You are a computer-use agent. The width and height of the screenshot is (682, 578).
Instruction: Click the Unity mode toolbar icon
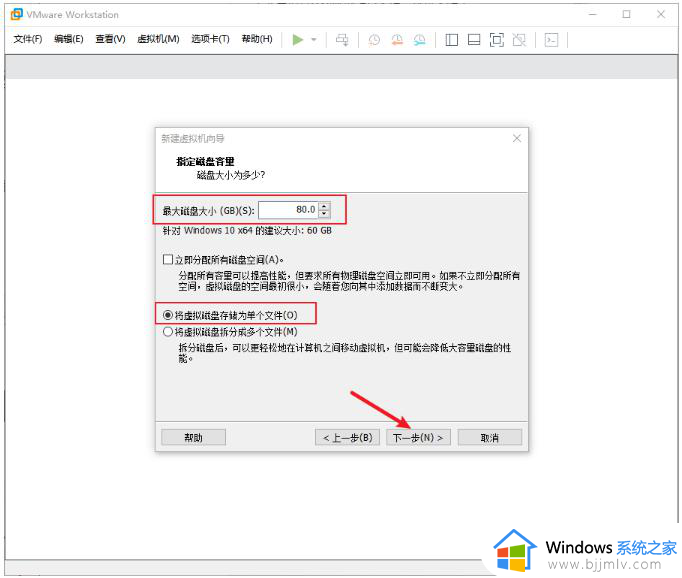pyautogui.click(x=519, y=40)
